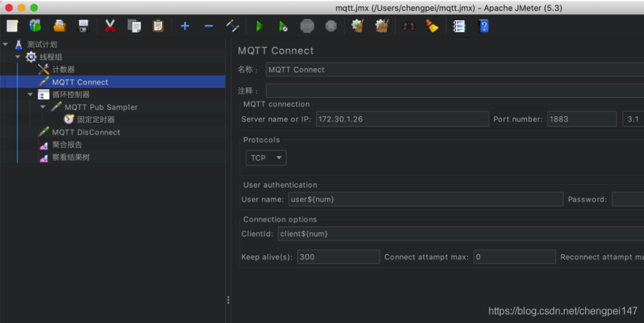644x323 pixels.
Task: Select 测试计划 in the tree
Action: click(42, 44)
